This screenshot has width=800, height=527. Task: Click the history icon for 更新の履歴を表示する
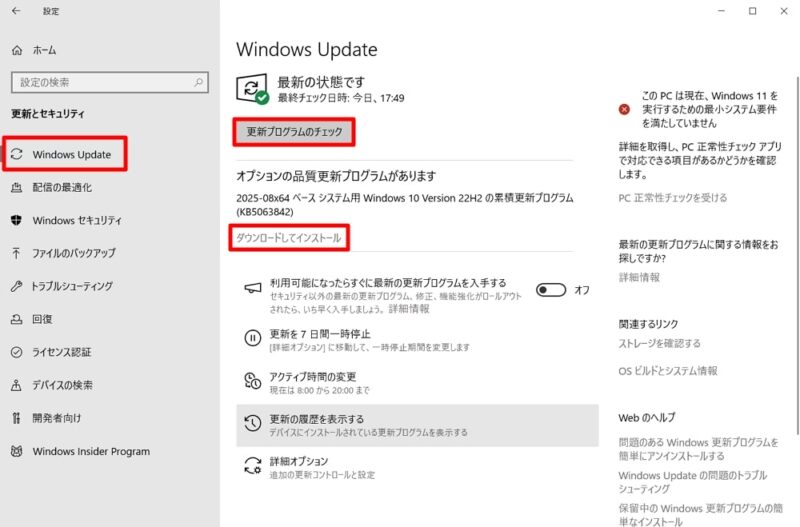coord(253,423)
